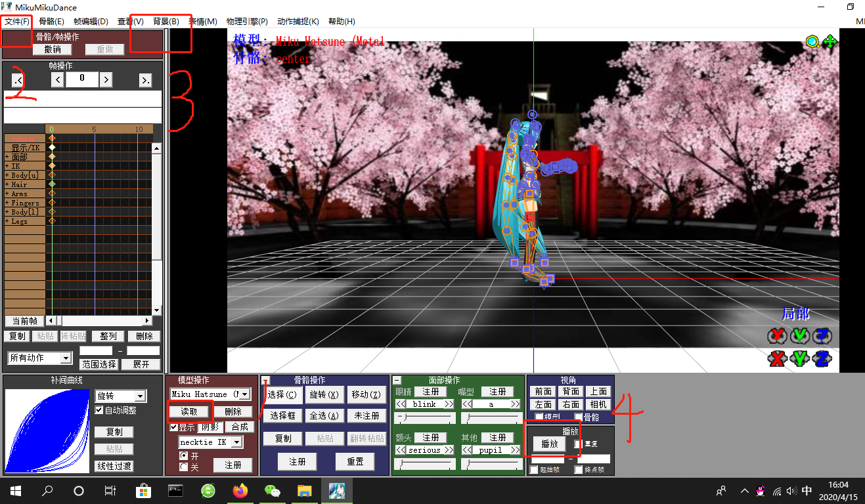865x504 pixels.
Task: Expand the 面部 bone group
Action: click(7, 157)
